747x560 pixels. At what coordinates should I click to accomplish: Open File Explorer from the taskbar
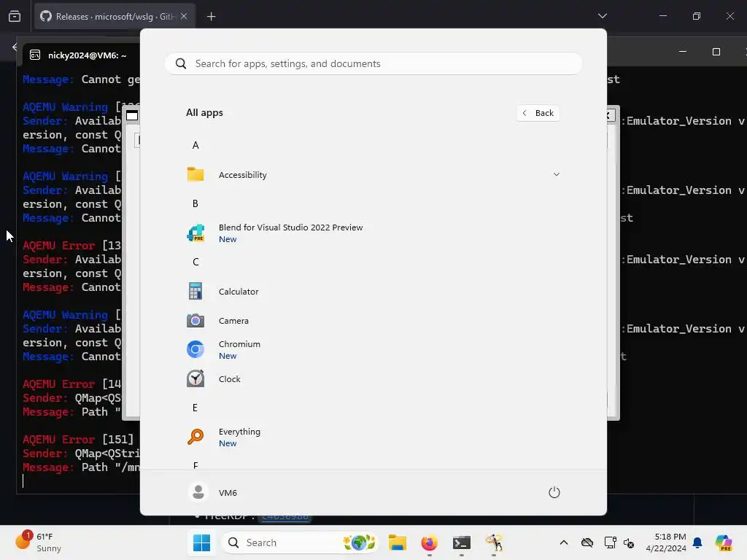[x=397, y=542]
